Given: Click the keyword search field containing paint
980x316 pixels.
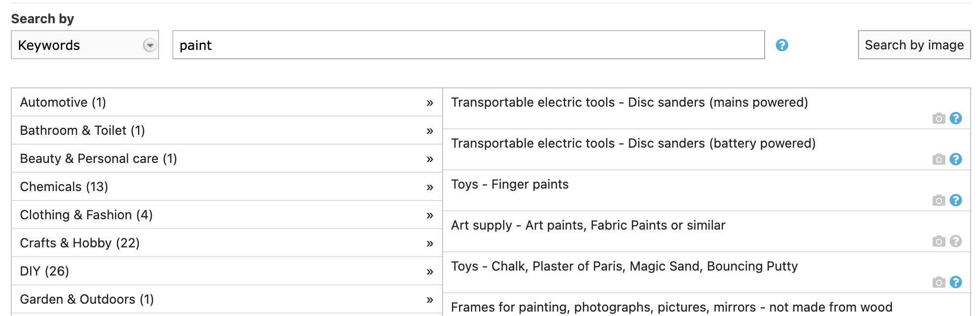Looking at the screenshot, I should point(468,45).
